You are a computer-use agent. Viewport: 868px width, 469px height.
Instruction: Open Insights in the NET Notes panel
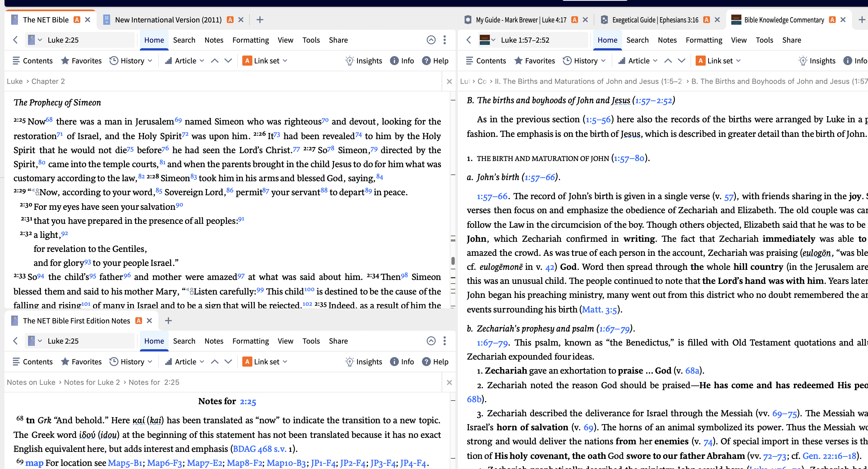click(363, 362)
